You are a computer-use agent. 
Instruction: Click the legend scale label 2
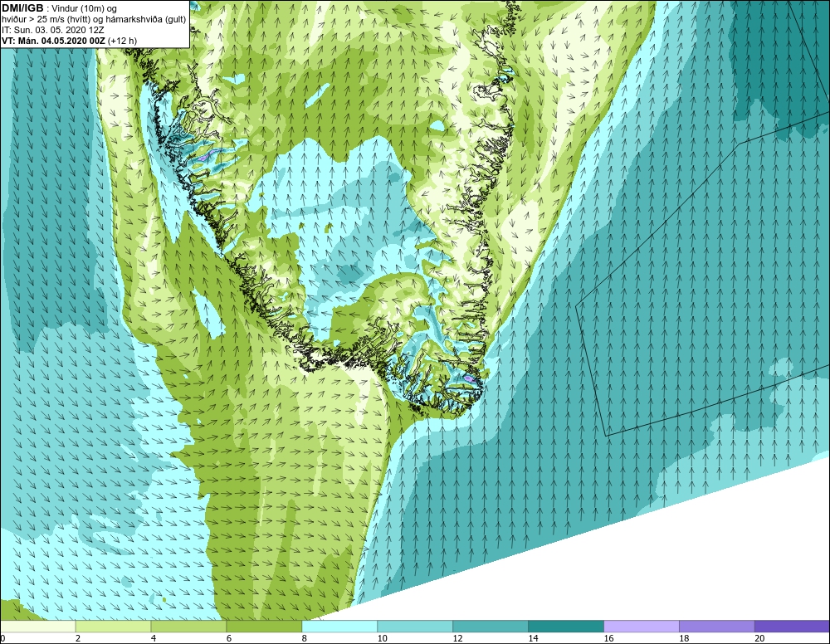pyautogui.click(x=78, y=639)
